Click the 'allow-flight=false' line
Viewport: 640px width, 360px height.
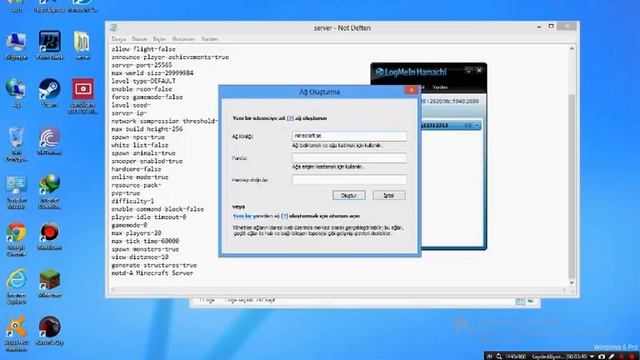click(x=143, y=49)
